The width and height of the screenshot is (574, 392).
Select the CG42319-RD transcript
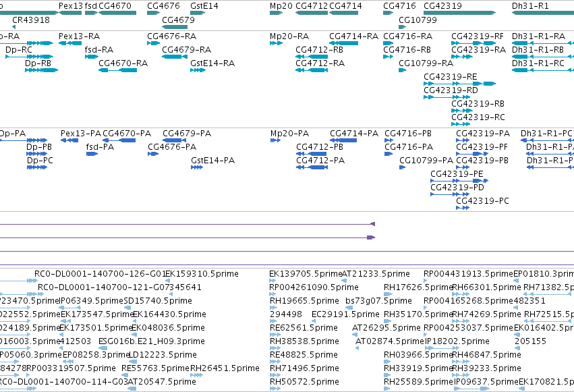[x=447, y=97]
